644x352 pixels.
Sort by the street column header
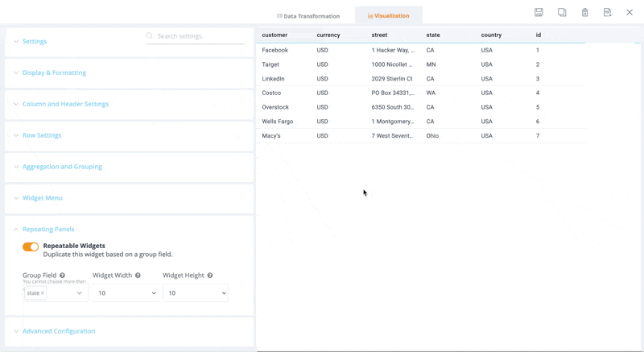[379, 35]
